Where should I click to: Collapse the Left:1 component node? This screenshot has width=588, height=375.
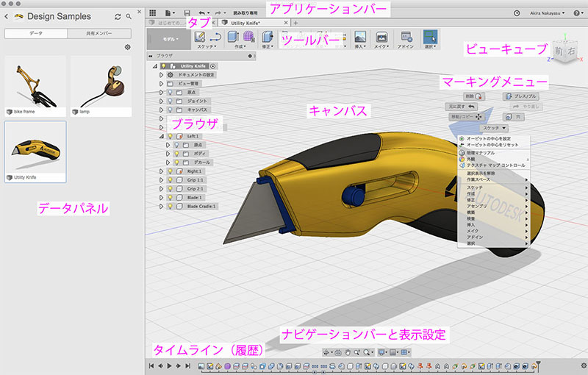click(x=162, y=136)
